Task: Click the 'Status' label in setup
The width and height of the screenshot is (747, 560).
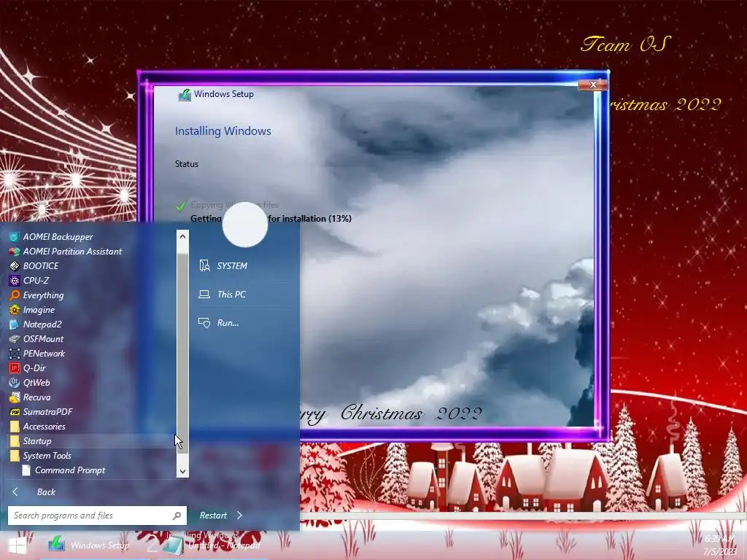Action: point(186,164)
